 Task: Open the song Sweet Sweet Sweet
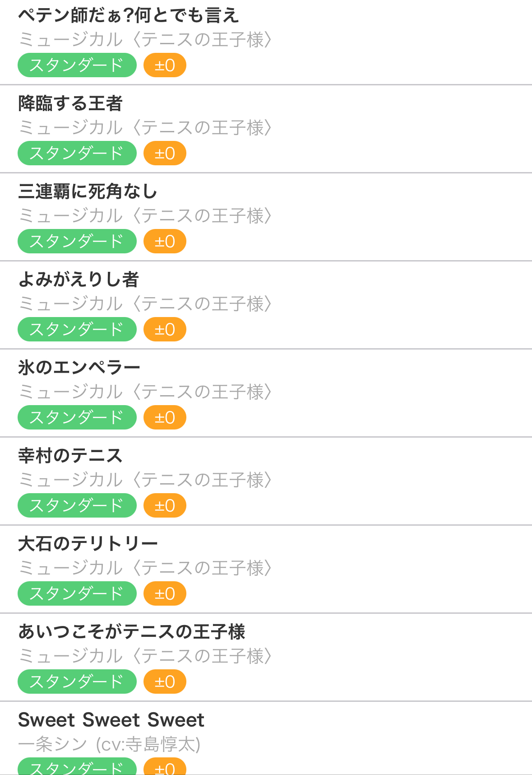[111, 720]
